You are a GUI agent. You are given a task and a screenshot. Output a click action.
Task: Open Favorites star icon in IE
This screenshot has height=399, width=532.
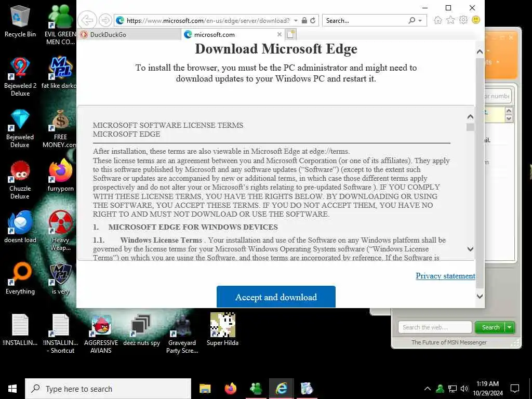tap(450, 20)
